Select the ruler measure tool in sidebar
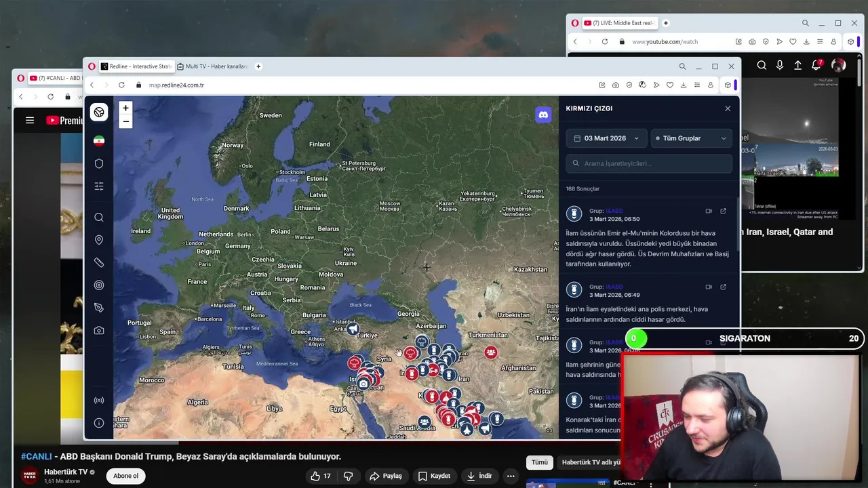Viewport: 868px width, 488px height. (x=99, y=262)
